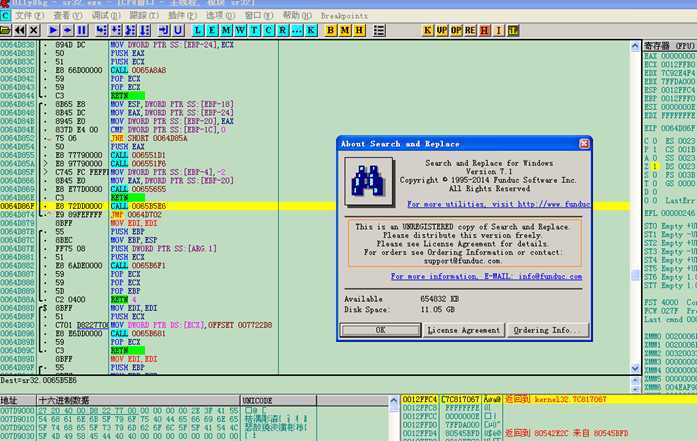Click the cyan ellipsis toolbar icon
Image resolution: width=697 pixels, height=441 pixels.
coord(297,30)
